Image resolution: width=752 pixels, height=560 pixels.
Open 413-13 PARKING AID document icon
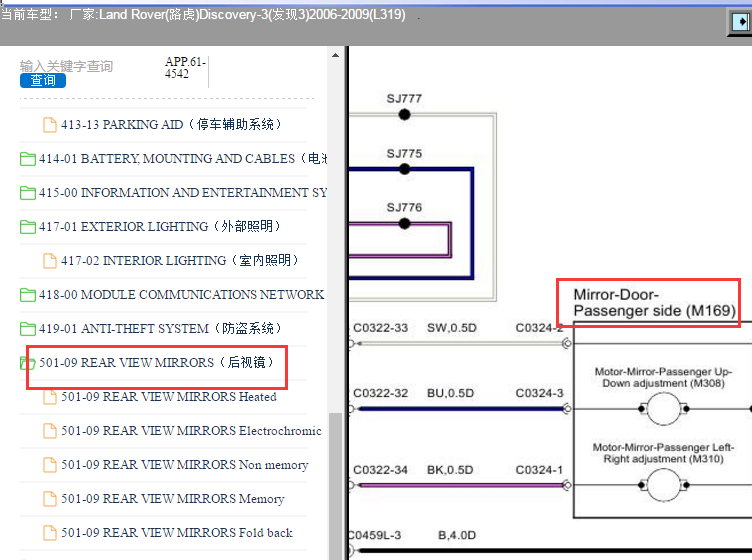point(50,125)
